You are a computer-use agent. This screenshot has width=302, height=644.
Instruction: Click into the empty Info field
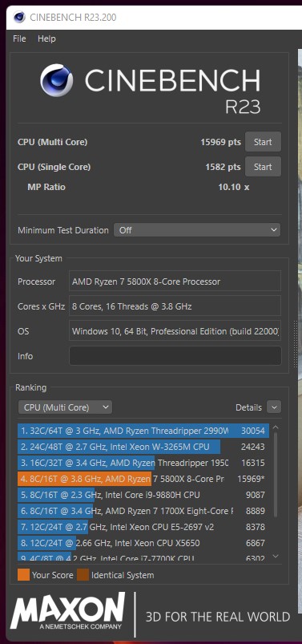pyautogui.click(x=175, y=355)
